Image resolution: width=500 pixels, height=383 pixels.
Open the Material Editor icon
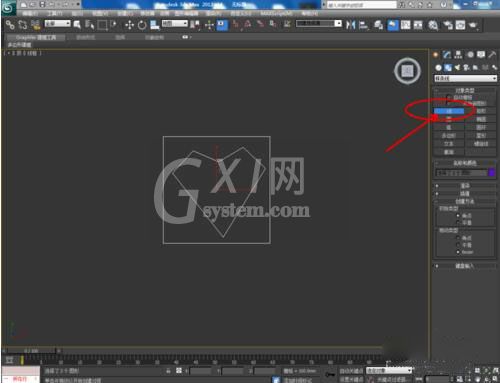click(433, 25)
